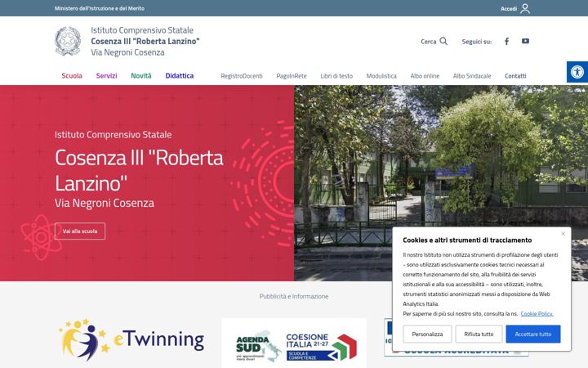Screen dimensions: 588x368
Task: Close the cookie banner with X
Action: [563, 234]
